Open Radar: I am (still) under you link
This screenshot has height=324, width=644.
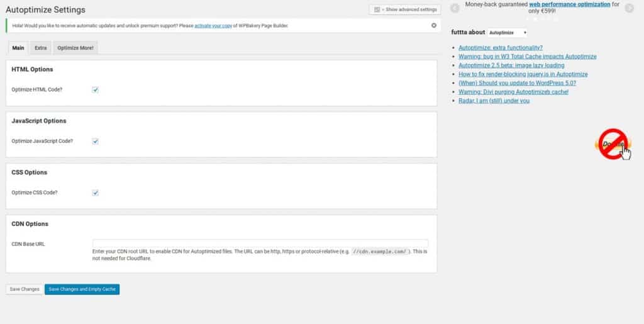(494, 101)
